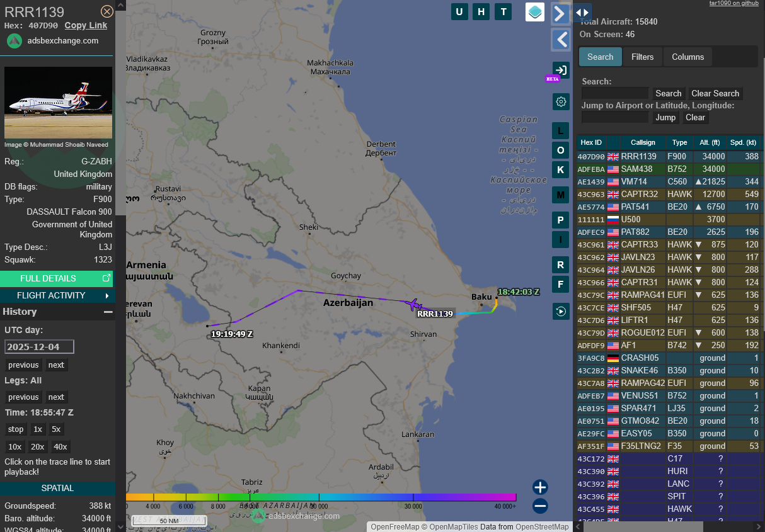This screenshot has height=532, width=765.
Task: Close the RRR1139 aircraft info panel
Action: click(x=107, y=11)
